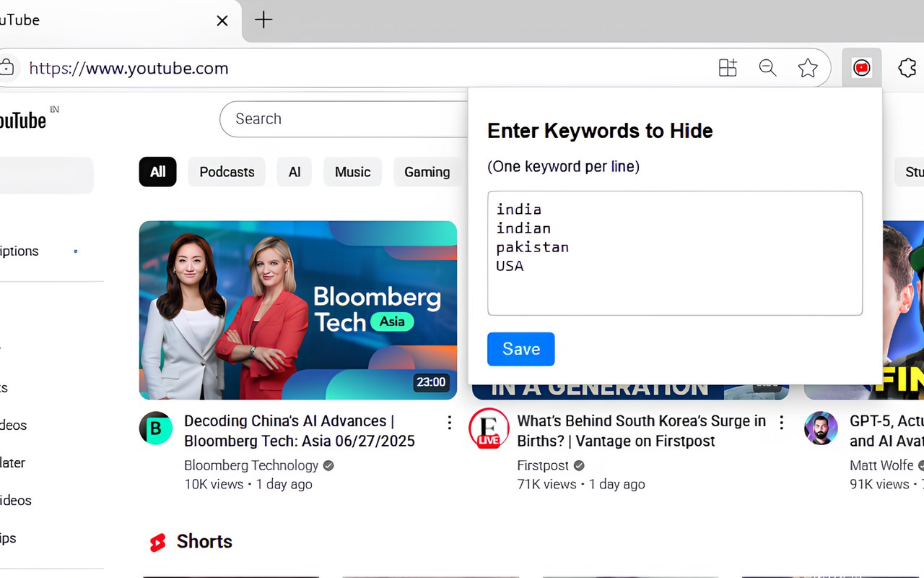The image size is (924, 578).
Task: Click inside the keywords text area
Action: pyautogui.click(x=675, y=253)
